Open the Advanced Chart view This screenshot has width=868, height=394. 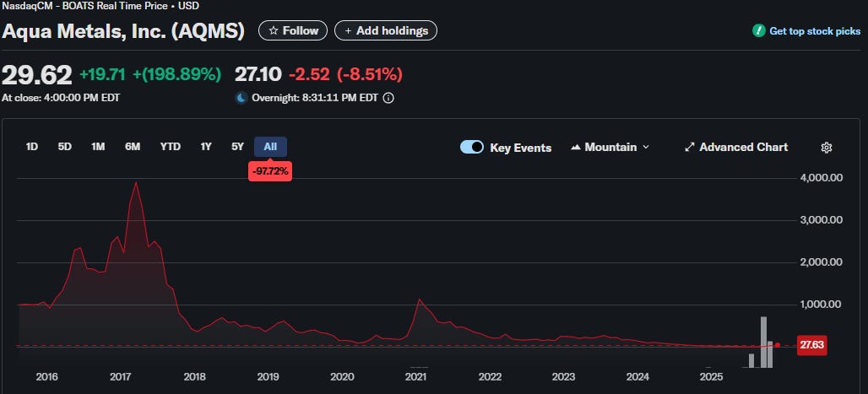(x=736, y=147)
